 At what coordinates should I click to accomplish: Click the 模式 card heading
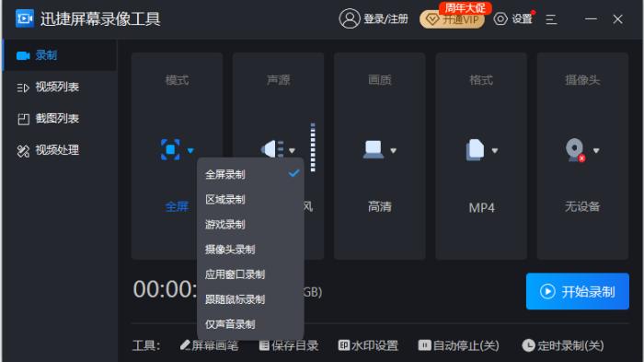click(177, 80)
